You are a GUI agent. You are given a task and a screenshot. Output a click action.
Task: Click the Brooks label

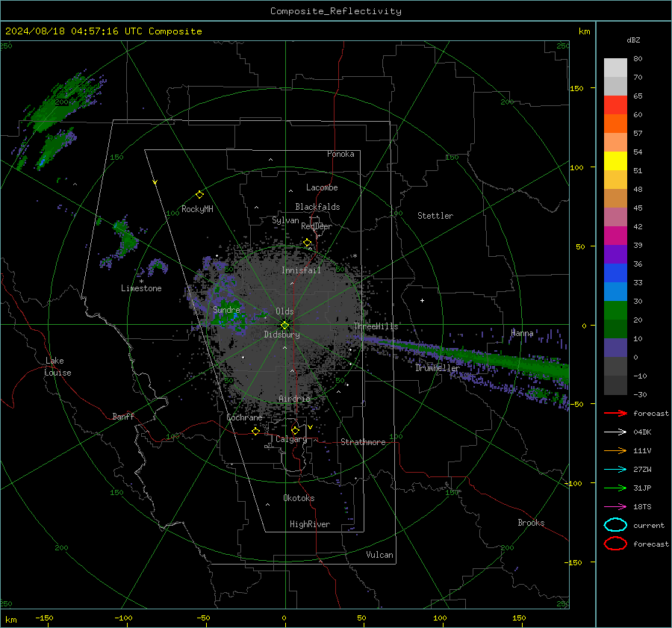pos(531,523)
